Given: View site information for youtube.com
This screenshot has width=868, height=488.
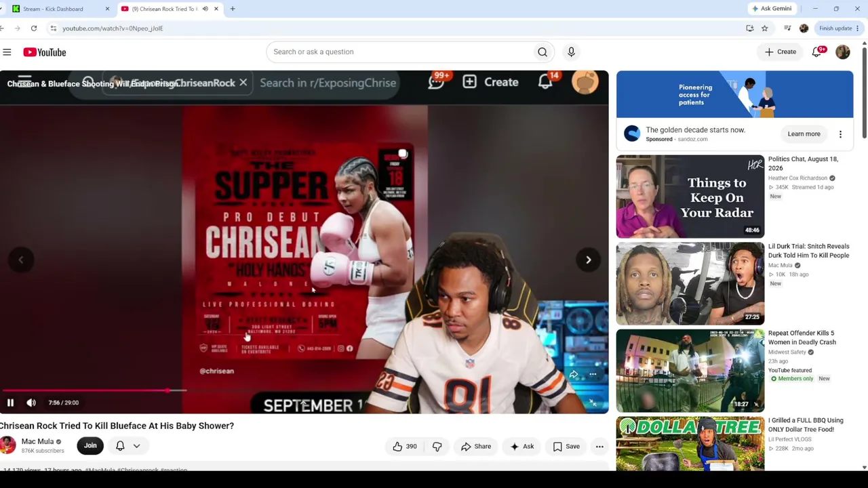Looking at the screenshot, I should tap(53, 28).
